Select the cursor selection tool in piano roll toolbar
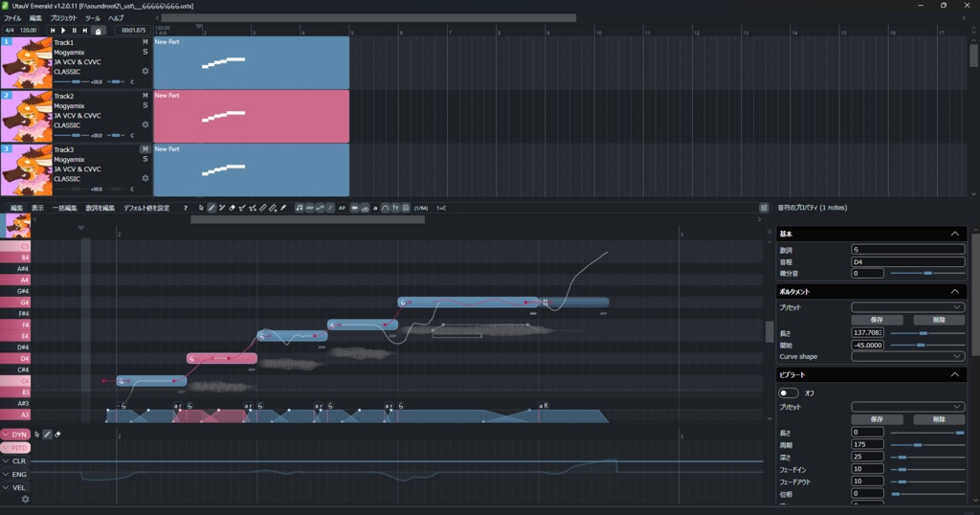This screenshot has height=515, width=980. point(201,208)
